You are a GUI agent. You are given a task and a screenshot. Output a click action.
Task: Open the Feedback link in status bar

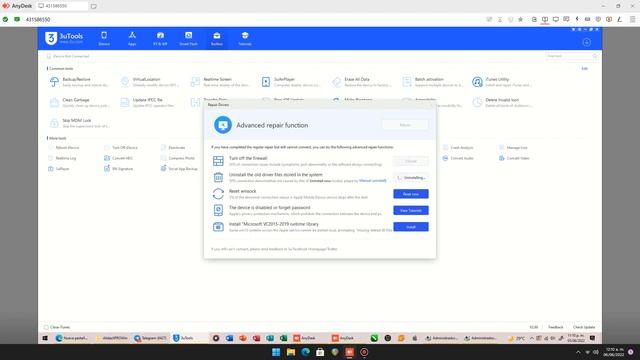point(556,327)
